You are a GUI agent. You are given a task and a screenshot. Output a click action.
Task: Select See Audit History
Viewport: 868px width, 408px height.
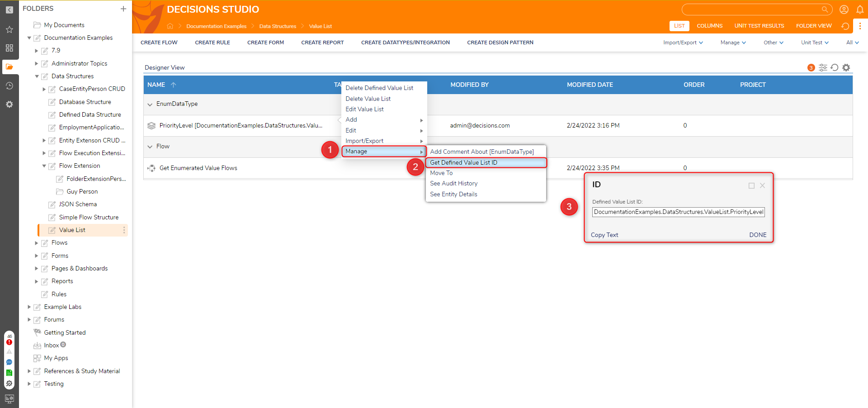[x=486, y=184]
